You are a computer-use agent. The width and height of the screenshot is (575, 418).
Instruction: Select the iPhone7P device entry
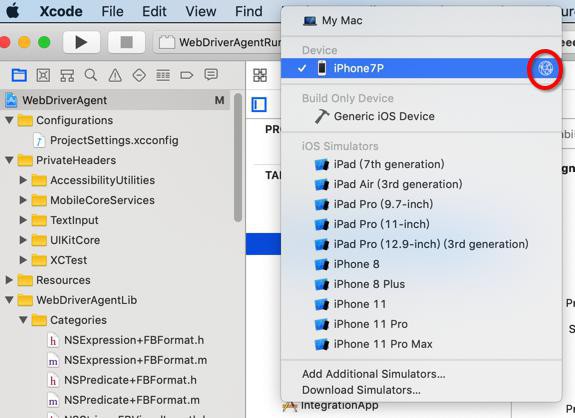tap(421, 68)
